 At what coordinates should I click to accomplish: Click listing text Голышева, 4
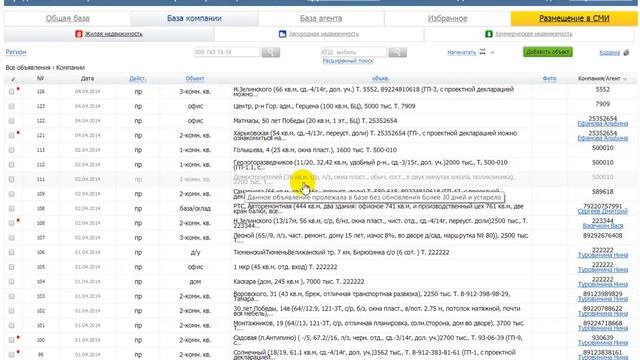point(315,150)
